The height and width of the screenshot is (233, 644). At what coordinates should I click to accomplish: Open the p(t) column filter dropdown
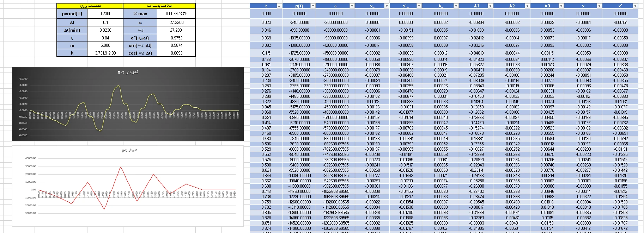(x=312, y=6)
